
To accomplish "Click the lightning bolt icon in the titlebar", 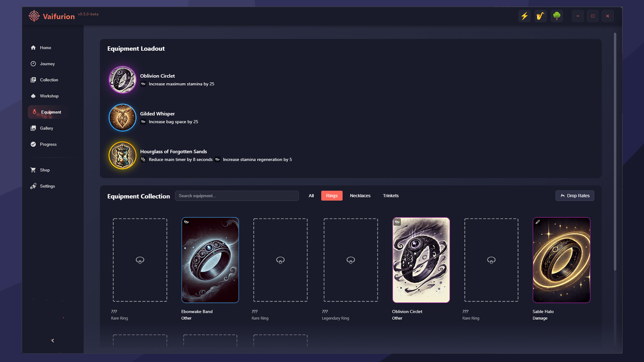I will (x=525, y=16).
